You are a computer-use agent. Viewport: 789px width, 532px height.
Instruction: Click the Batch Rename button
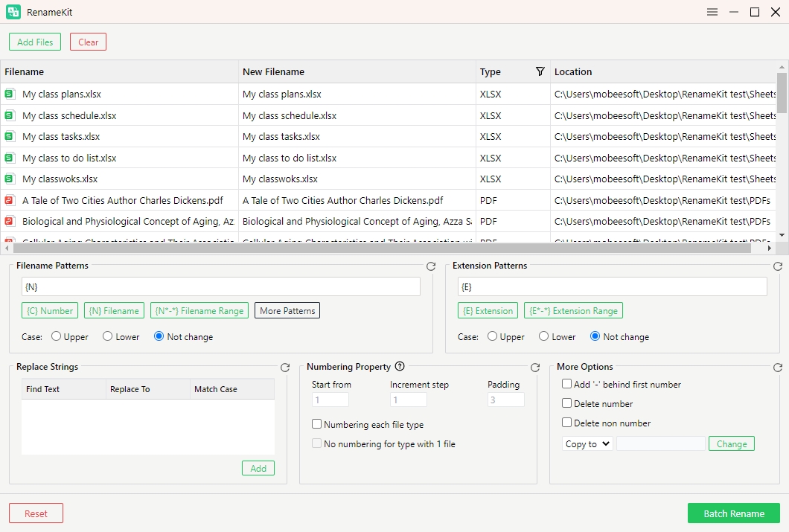pyautogui.click(x=734, y=513)
